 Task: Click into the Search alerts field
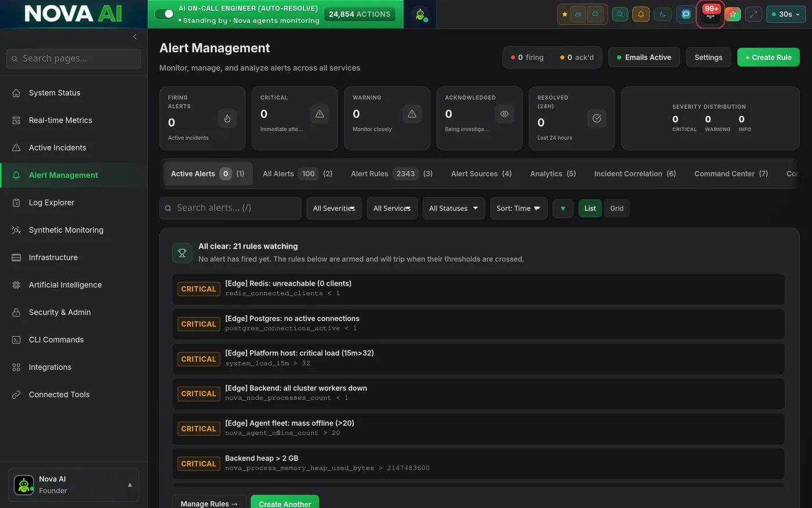click(230, 208)
